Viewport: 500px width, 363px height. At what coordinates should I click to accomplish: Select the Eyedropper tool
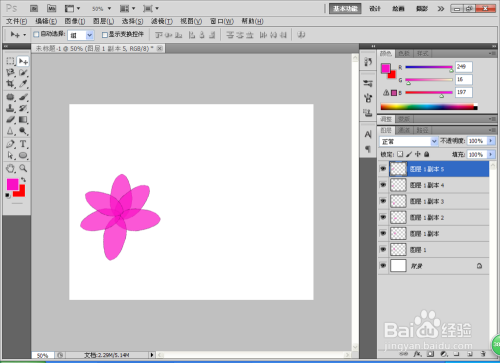(x=23, y=84)
